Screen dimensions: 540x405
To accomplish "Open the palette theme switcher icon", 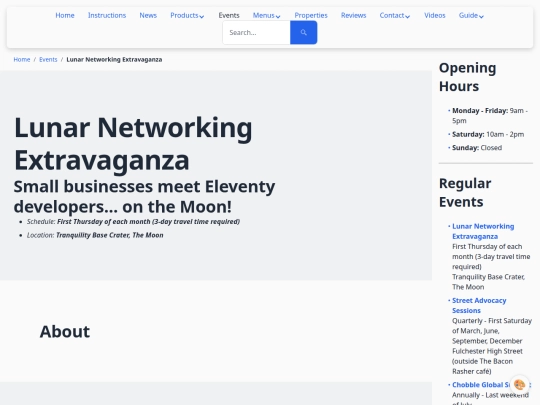I will point(519,384).
